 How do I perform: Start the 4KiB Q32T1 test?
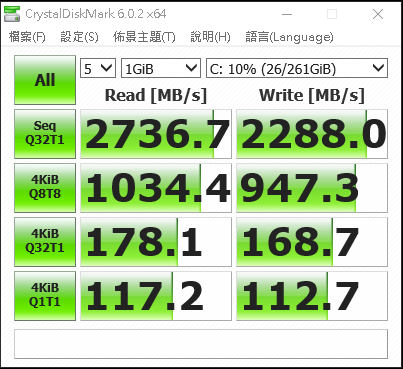(x=45, y=242)
